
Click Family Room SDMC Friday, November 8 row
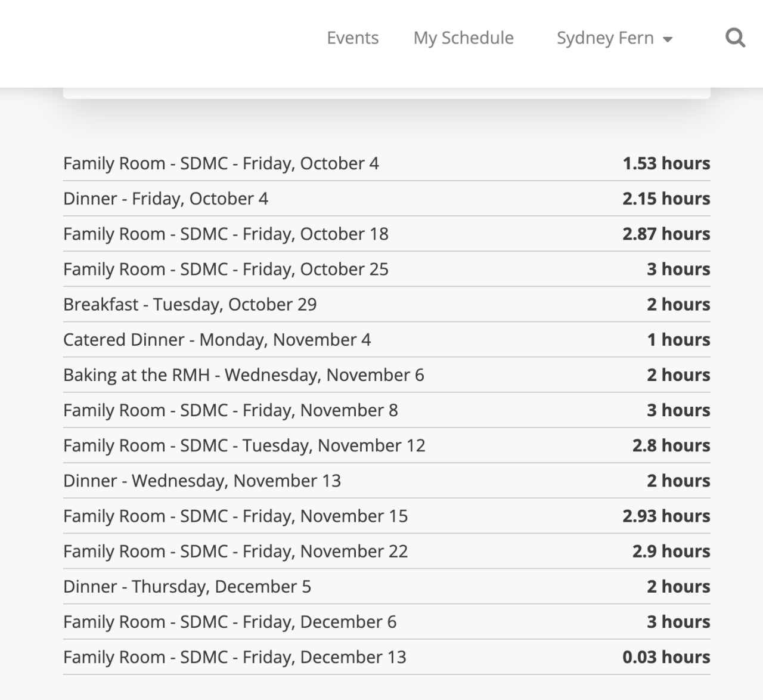point(231,410)
